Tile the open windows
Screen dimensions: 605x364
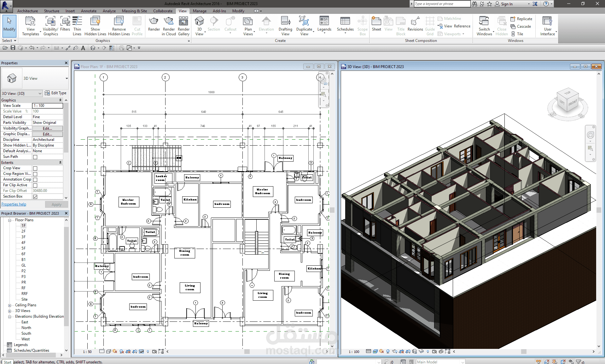pos(517,34)
